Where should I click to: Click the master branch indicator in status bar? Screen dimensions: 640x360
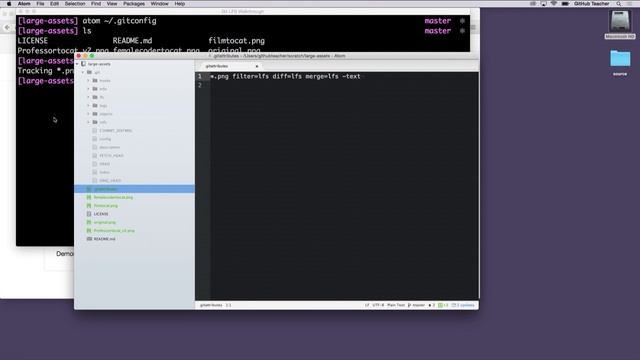(x=416, y=305)
